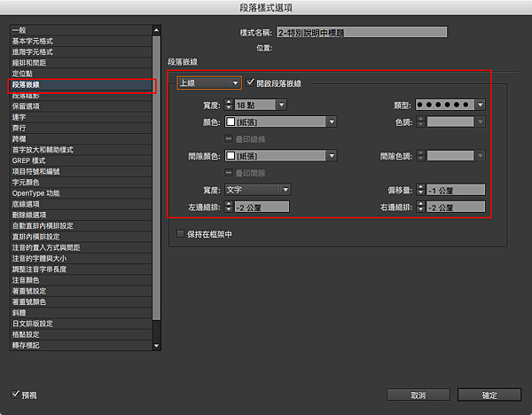
Task: Select 注音的字體與大小 category
Action: [x=81, y=258]
